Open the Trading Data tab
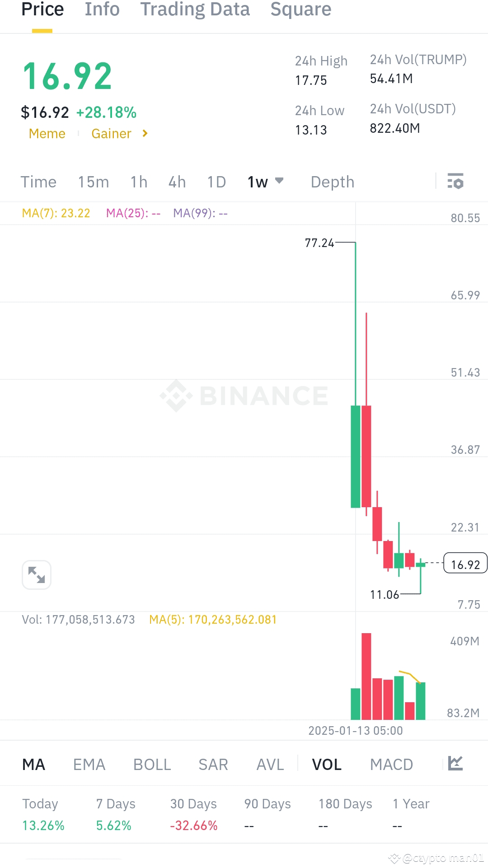This screenshot has width=488, height=868. [x=195, y=9]
